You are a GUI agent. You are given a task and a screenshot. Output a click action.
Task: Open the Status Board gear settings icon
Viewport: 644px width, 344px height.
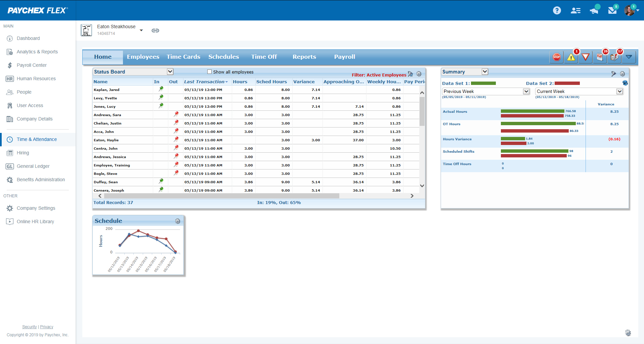(x=419, y=74)
